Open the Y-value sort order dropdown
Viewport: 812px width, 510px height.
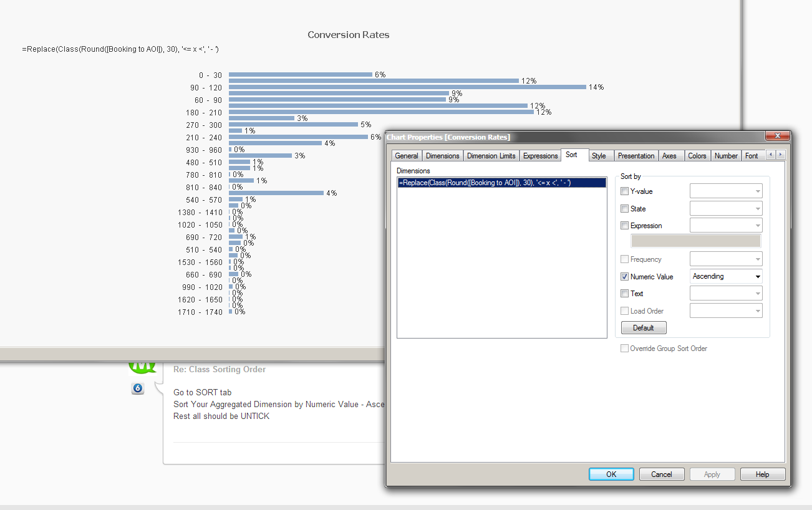(726, 191)
